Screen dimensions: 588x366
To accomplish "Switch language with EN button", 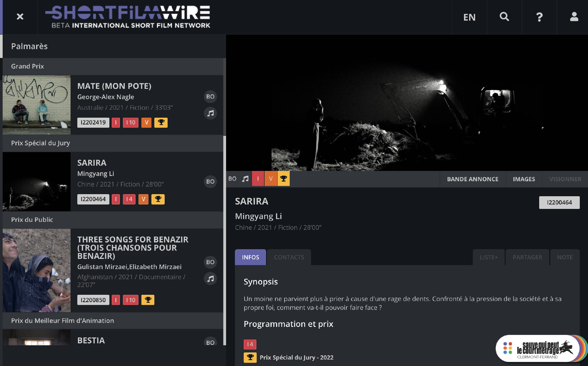I will click(469, 17).
